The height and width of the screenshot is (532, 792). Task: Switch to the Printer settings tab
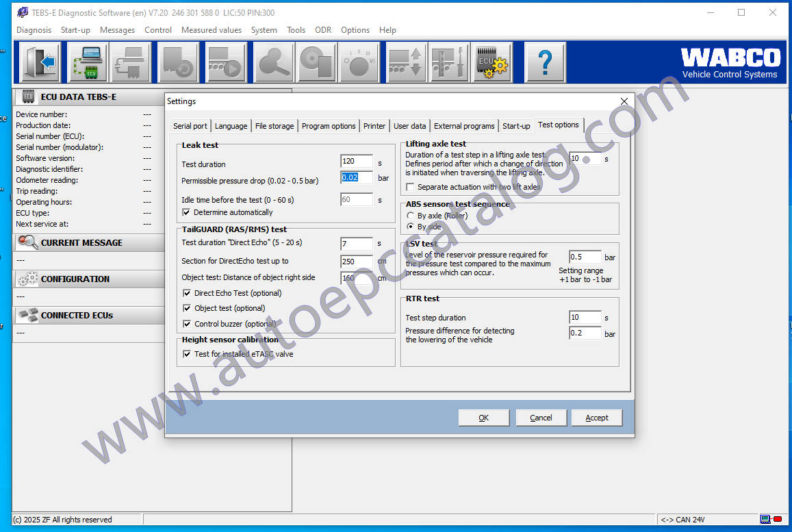(x=374, y=125)
